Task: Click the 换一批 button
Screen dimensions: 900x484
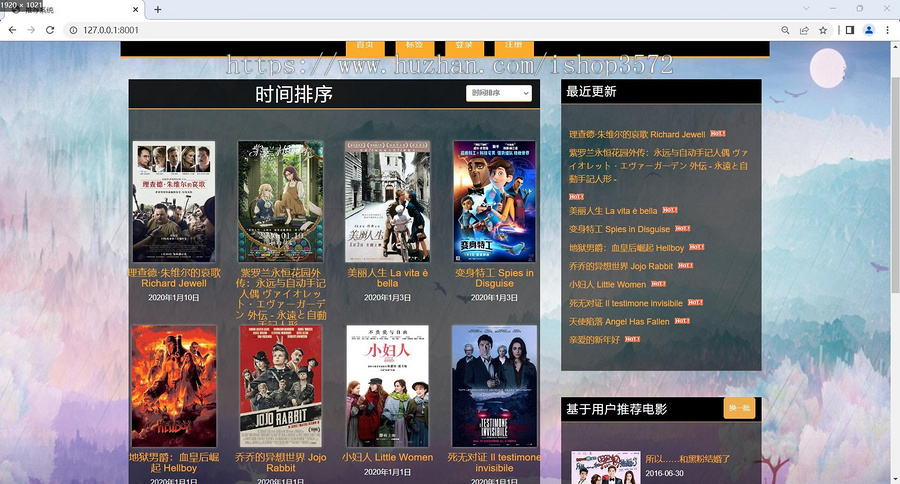Action: click(739, 408)
